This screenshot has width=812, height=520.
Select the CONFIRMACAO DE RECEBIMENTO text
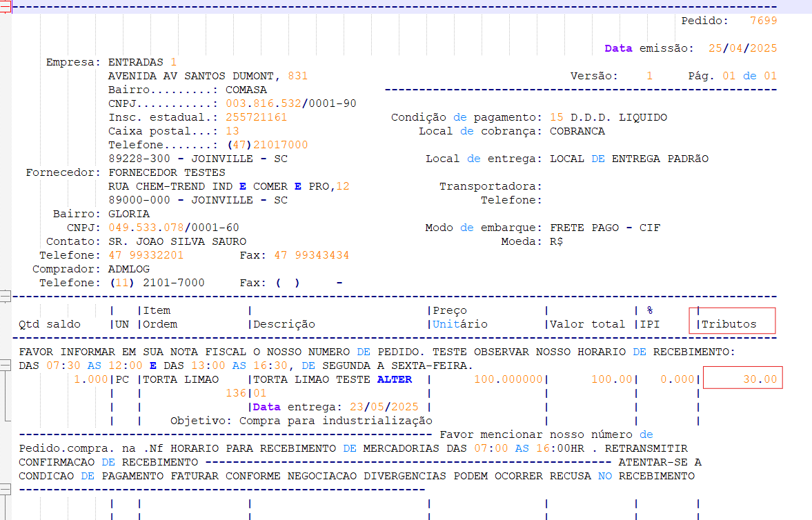pos(108,463)
